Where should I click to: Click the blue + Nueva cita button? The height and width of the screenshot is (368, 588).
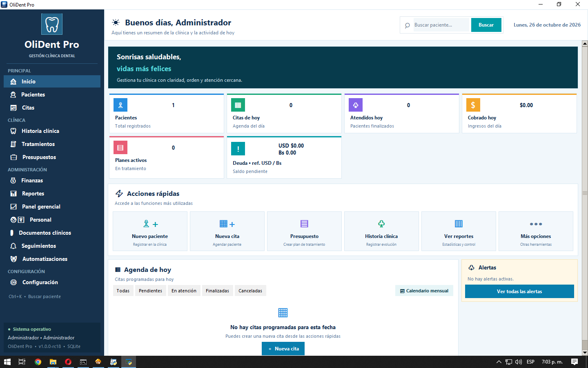coord(283,349)
